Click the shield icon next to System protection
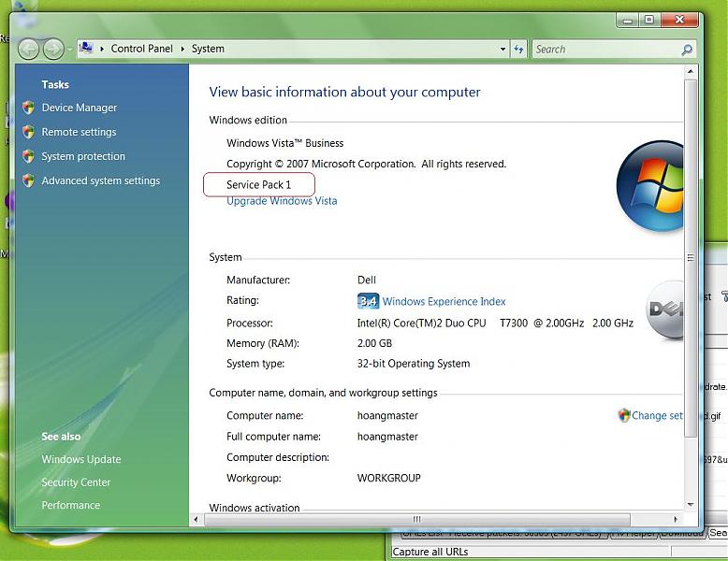 tap(29, 156)
